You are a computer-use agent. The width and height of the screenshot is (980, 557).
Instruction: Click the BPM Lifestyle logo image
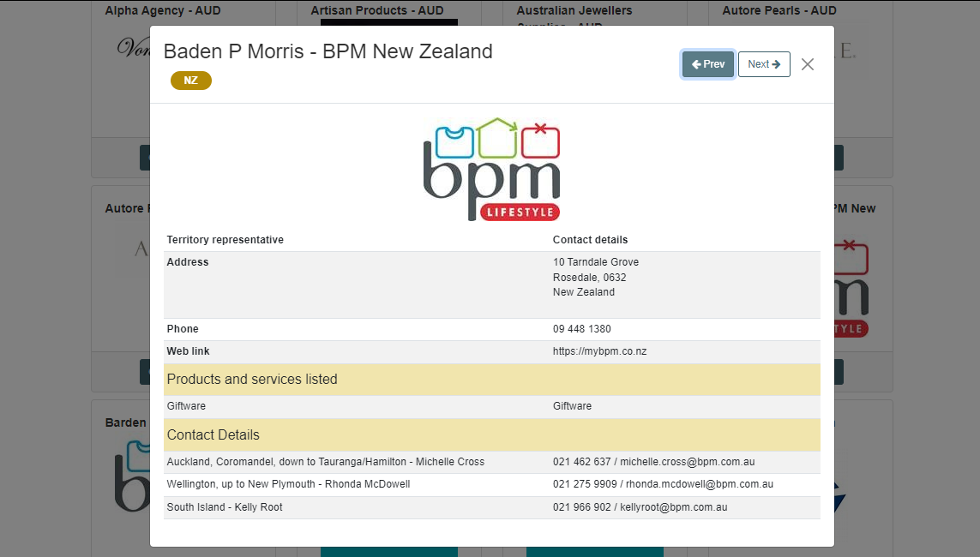pos(492,169)
